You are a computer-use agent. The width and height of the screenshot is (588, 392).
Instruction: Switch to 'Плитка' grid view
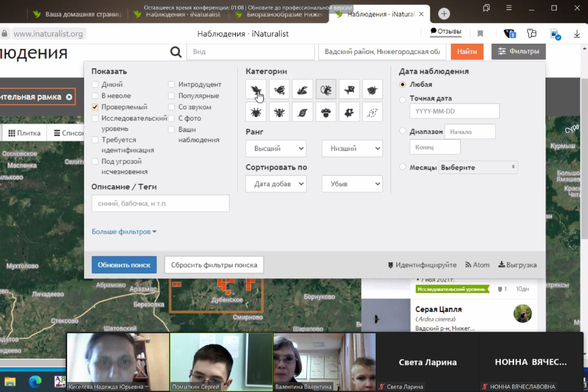tap(24, 133)
